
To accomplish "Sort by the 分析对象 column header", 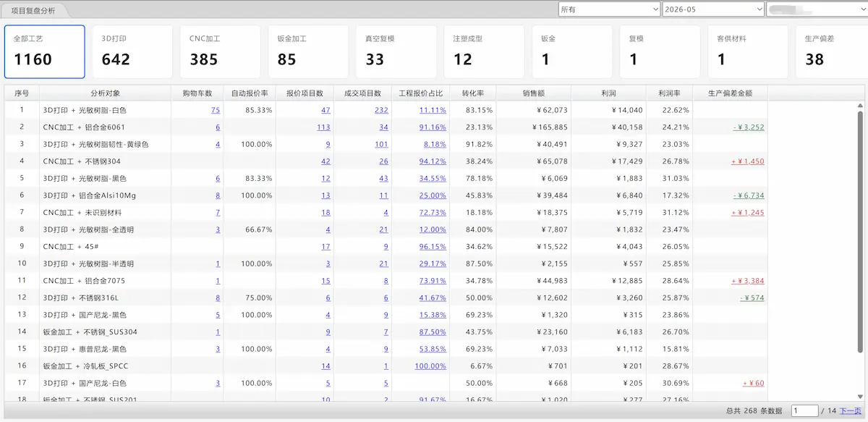I will [106, 93].
